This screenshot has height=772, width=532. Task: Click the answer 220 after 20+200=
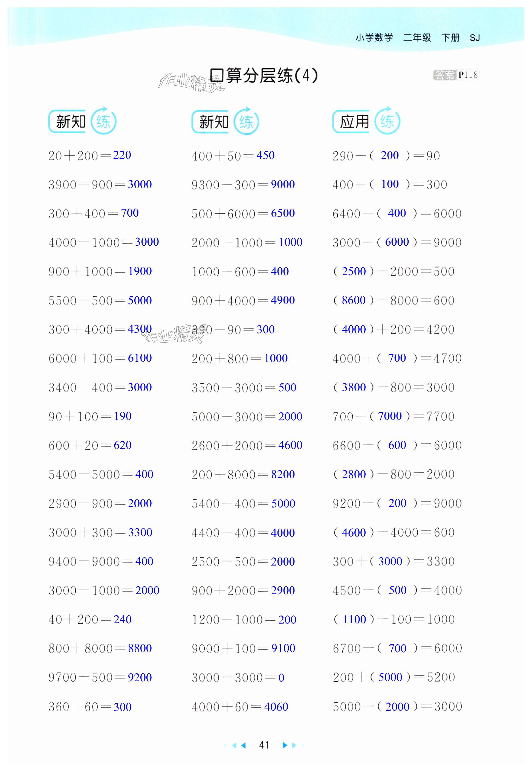coord(122,155)
